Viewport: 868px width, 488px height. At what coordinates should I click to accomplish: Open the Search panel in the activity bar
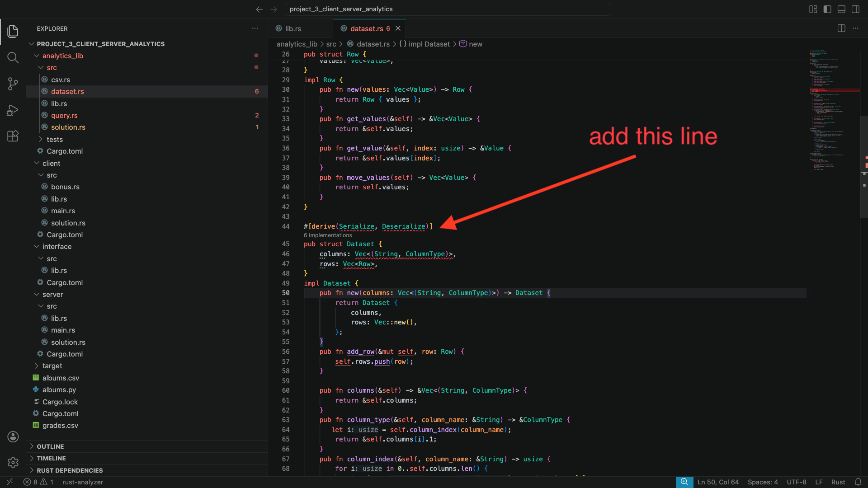13,57
